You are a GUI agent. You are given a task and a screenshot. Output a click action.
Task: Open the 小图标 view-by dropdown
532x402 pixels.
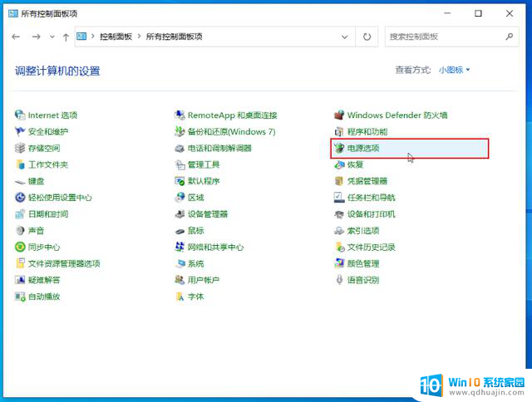(455, 70)
